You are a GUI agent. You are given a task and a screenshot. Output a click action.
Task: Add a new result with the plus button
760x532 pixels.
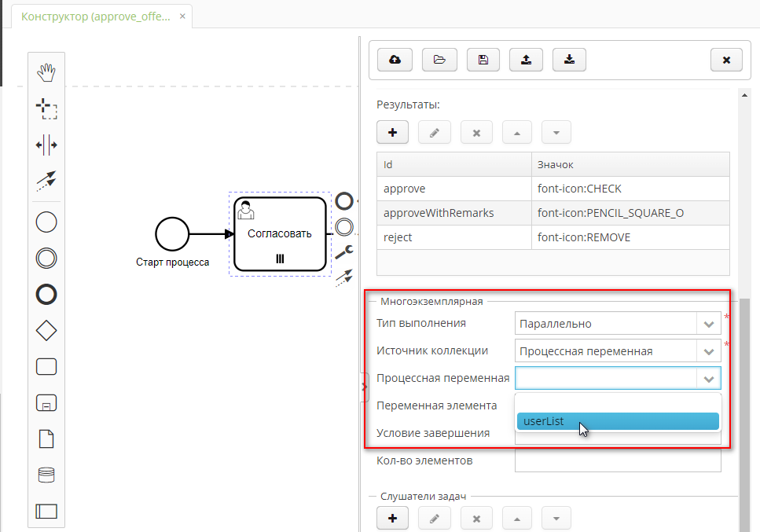(x=392, y=132)
